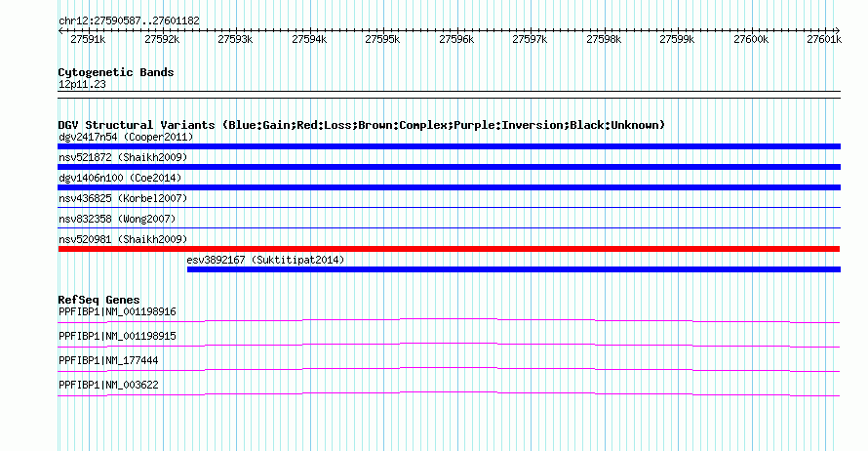Click the 27591k ruler tick label

coord(88,39)
